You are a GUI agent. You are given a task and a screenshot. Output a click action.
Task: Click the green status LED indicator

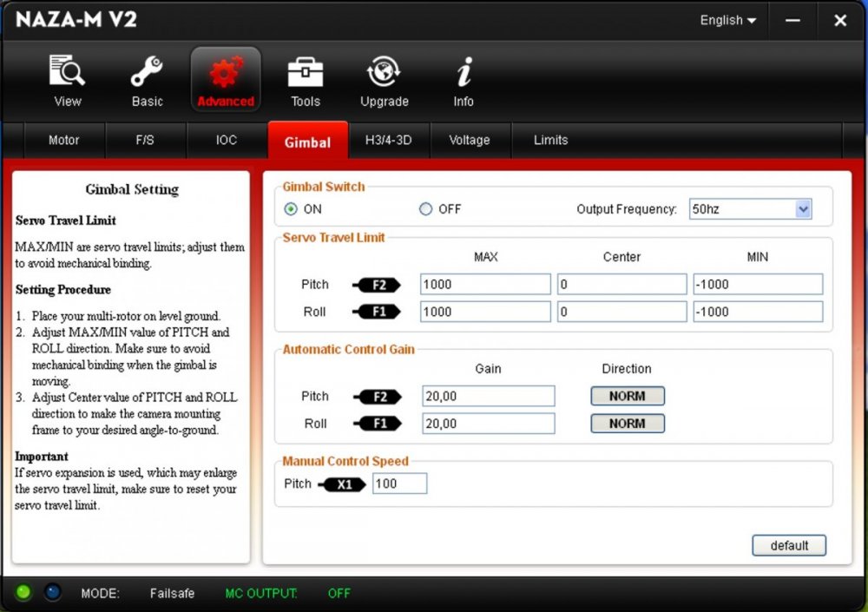click(23, 592)
